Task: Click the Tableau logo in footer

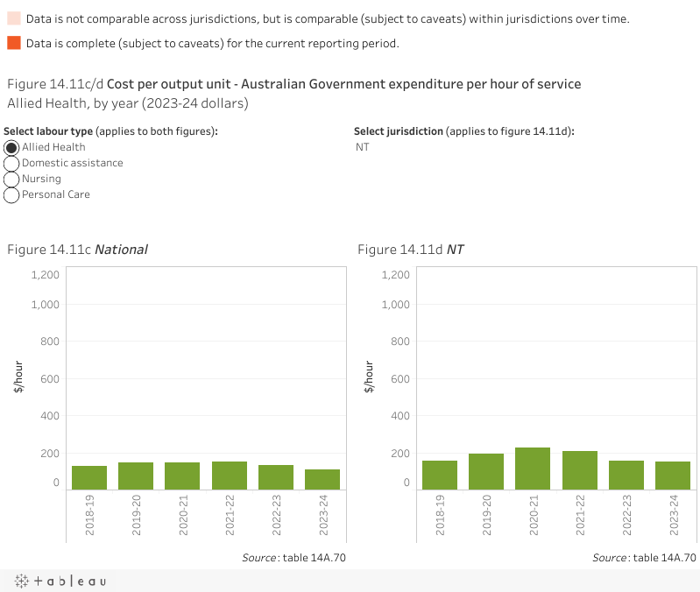Action: tap(60, 581)
